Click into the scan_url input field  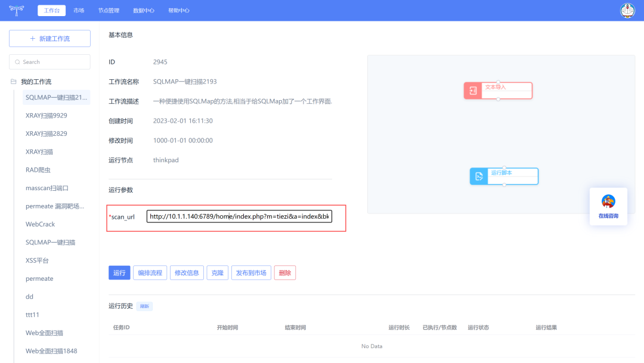click(239, 217)
